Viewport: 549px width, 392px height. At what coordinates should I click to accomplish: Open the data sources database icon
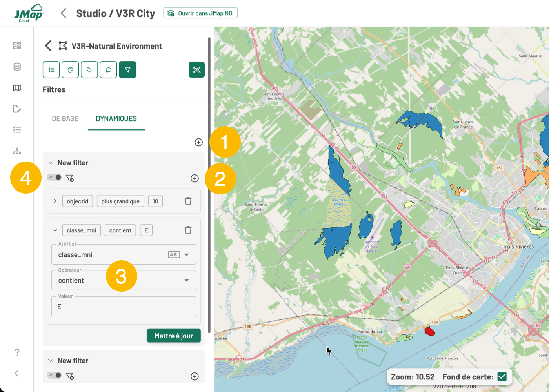17,67
